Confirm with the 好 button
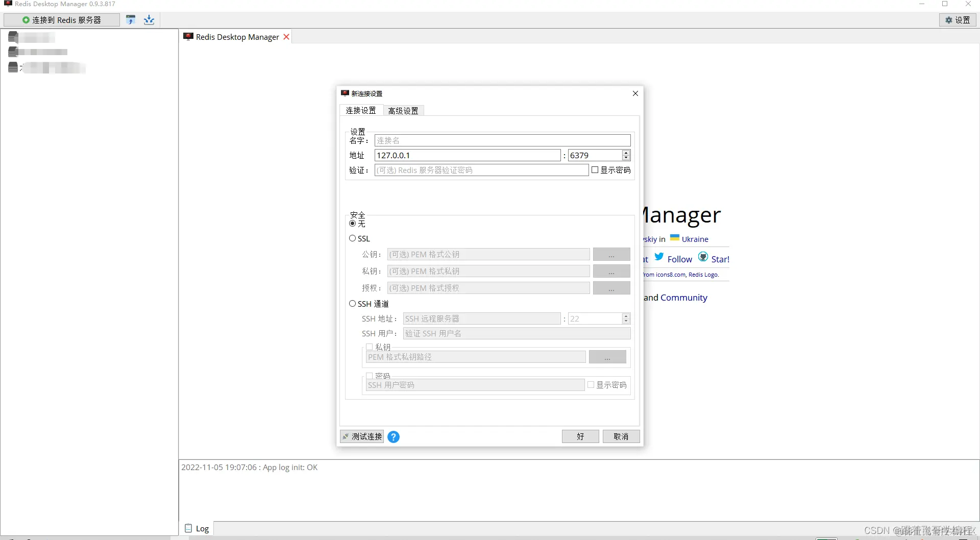The image size is (980, 540). click(x=580, y=436)
